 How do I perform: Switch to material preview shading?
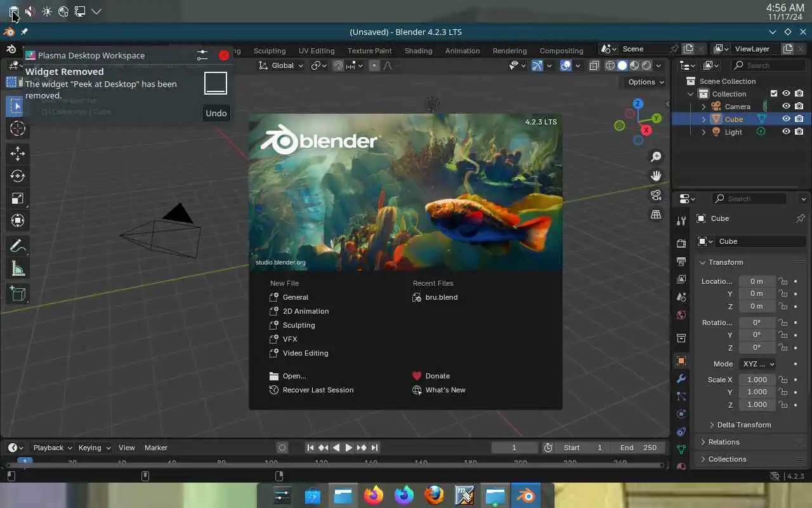[634, 65]
